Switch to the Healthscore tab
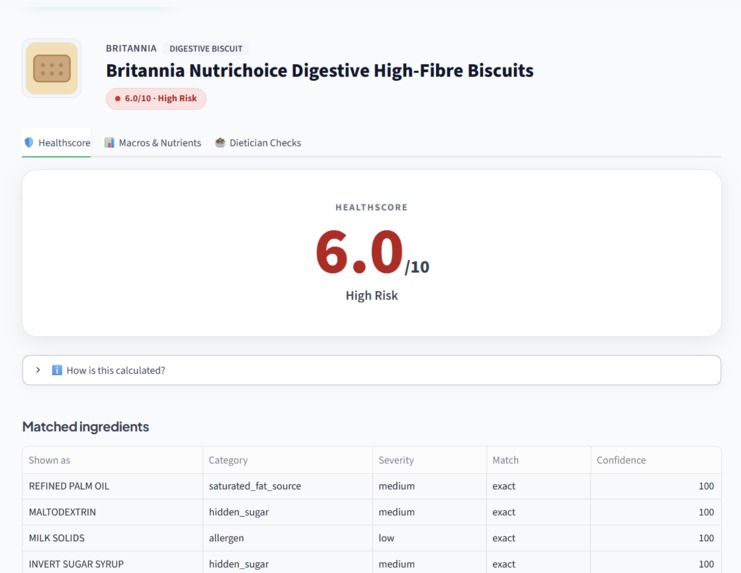The width and height of the screenshot is (741, 573). 56,142
